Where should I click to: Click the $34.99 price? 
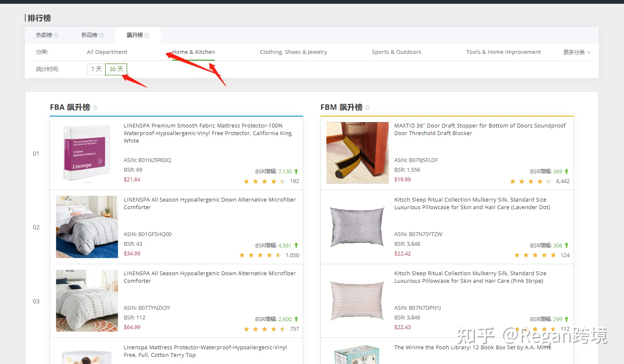[132, 254]
